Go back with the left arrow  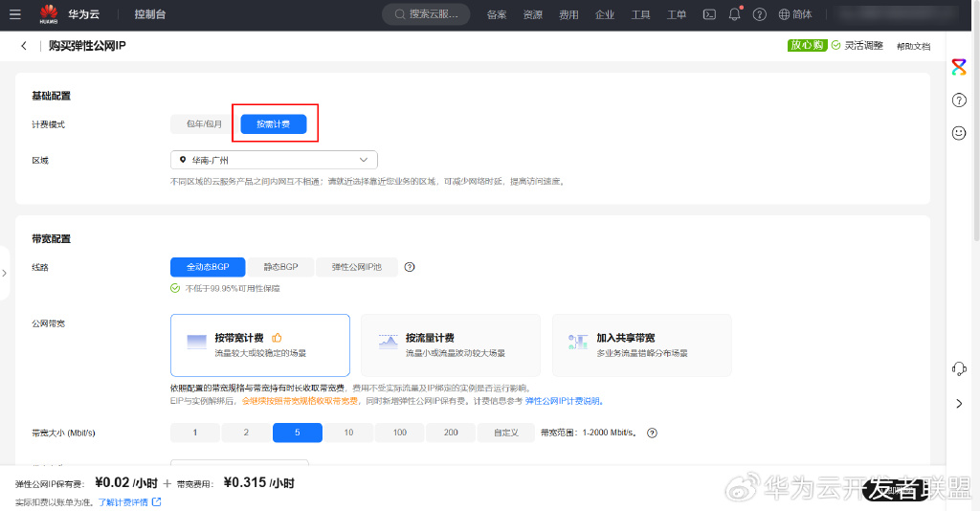(x=24, y=46)
